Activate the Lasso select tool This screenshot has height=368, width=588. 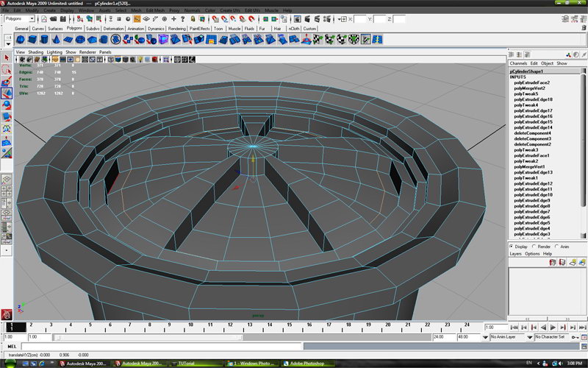pos(7,70)
